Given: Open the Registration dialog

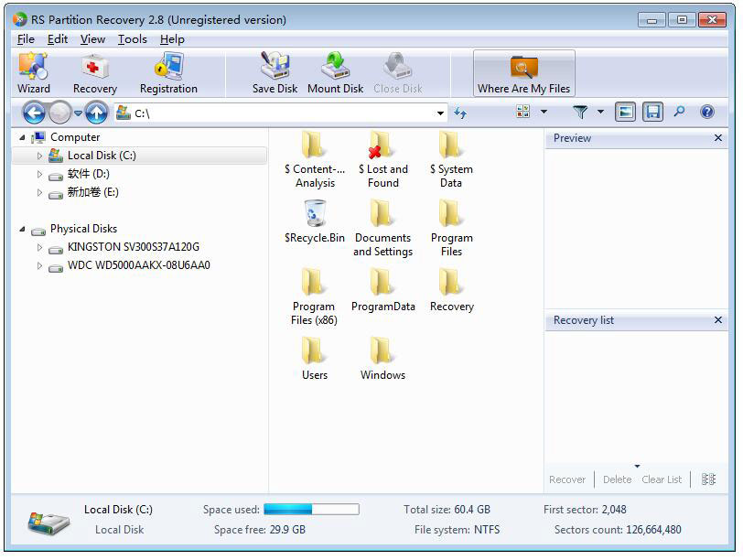Looking at the screenshot, I should coord(168,73).
